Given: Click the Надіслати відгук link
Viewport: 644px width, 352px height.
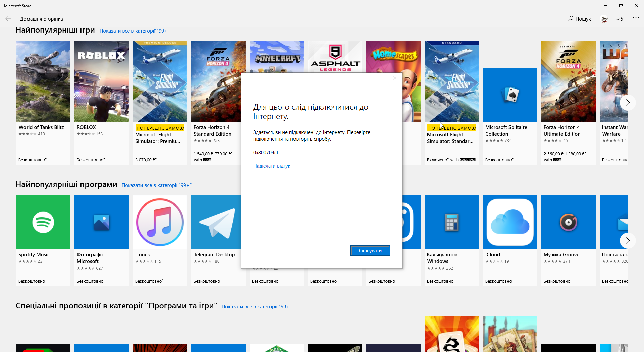Looking at the screenshot, I should (x=272, y=166).
